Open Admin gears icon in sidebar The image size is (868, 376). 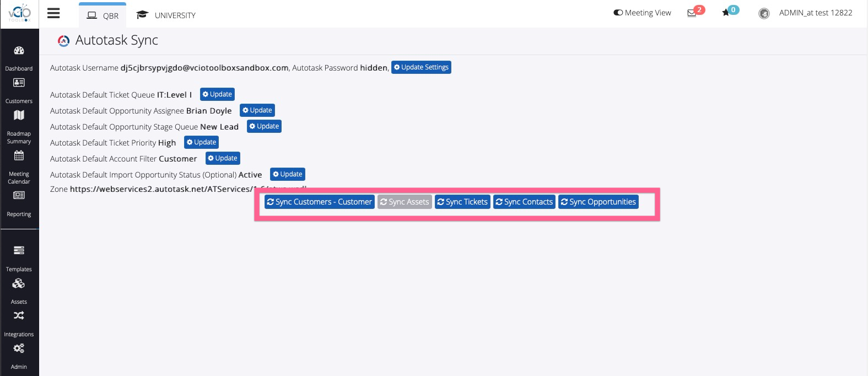tap(19, 348)
